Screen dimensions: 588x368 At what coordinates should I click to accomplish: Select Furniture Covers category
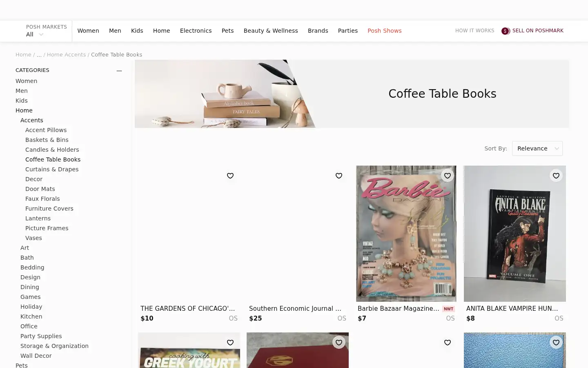(49, 209)
